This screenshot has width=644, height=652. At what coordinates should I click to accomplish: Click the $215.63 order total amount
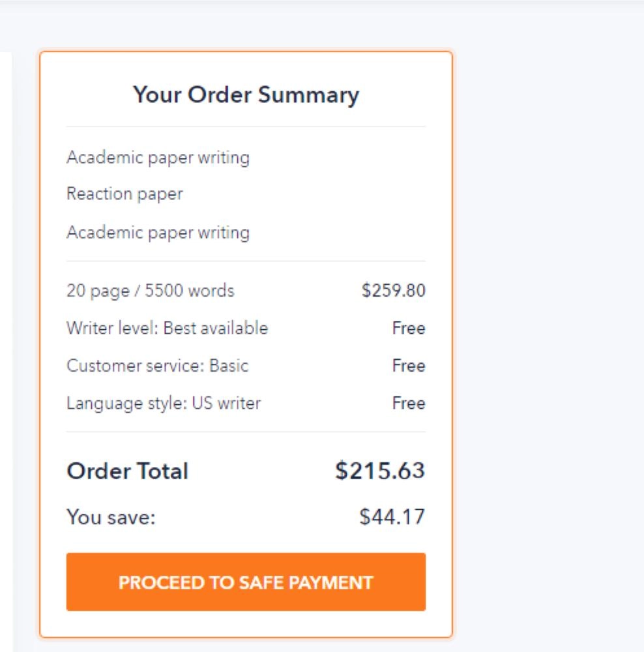[x=380, y=471]
